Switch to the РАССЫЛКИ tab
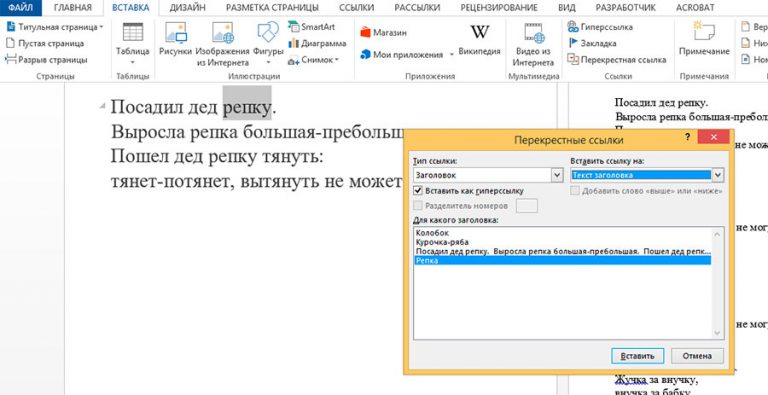 point(416,8)
